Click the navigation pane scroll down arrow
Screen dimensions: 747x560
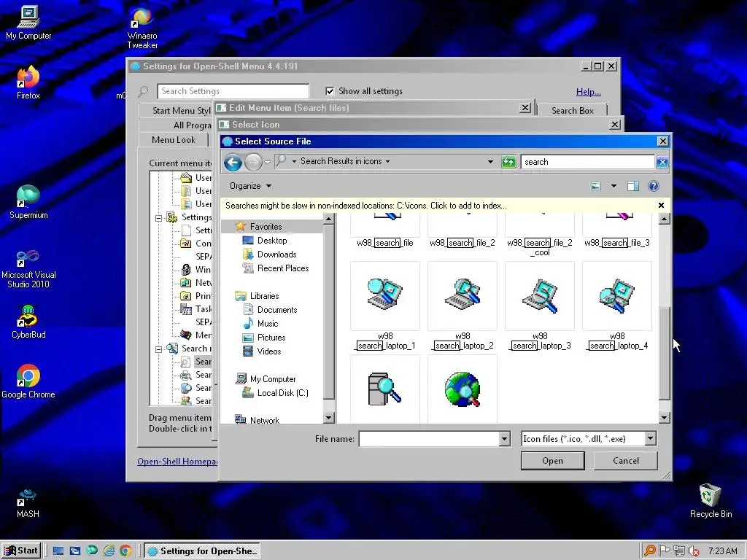click(x=328, y=418)
